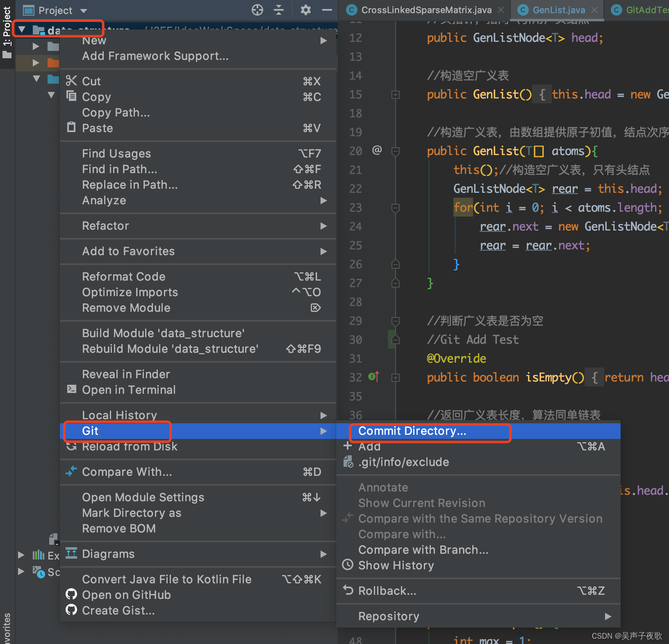The image size is (669, 644).
Task: Click the plus icon beside Git Add
Action: click(x=348, y=446)
